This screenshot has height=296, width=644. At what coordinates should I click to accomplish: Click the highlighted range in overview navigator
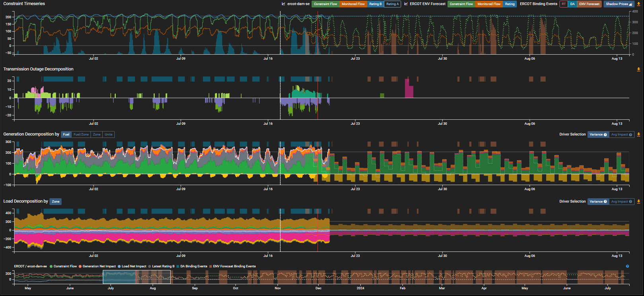pyautogui.click(x=136, y=277)
